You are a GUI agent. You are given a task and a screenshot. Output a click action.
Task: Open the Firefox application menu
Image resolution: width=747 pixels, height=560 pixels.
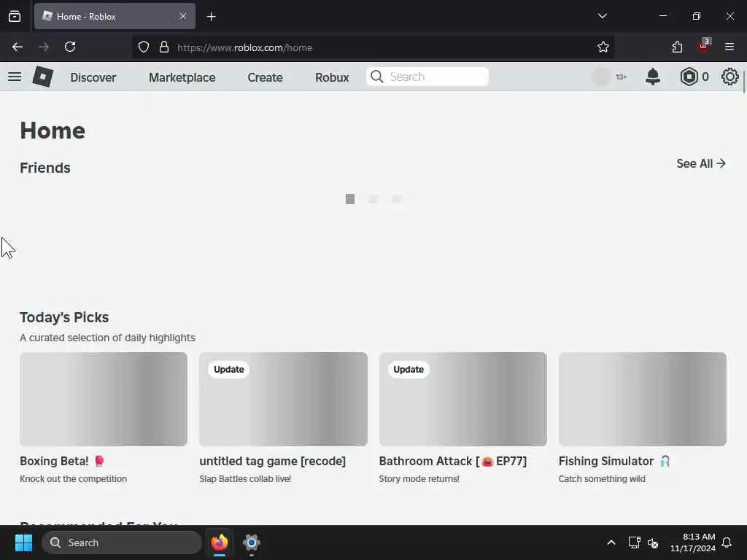[729, 47]
